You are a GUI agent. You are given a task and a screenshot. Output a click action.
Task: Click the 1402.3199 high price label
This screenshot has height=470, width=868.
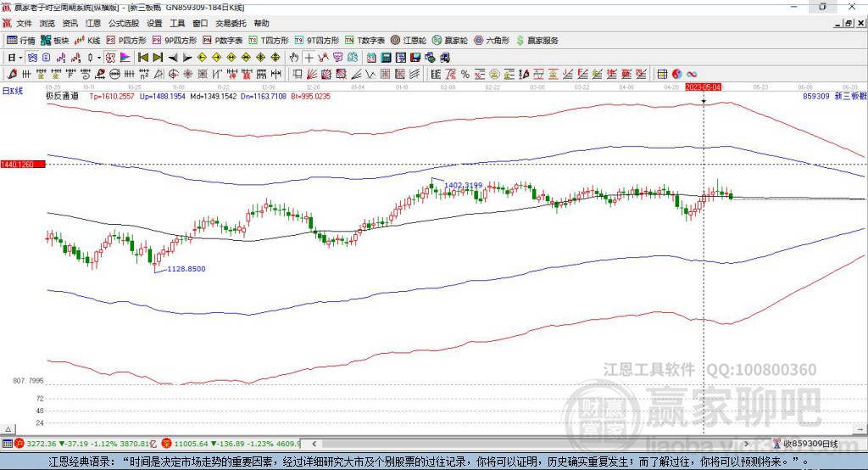coord(464,185)
